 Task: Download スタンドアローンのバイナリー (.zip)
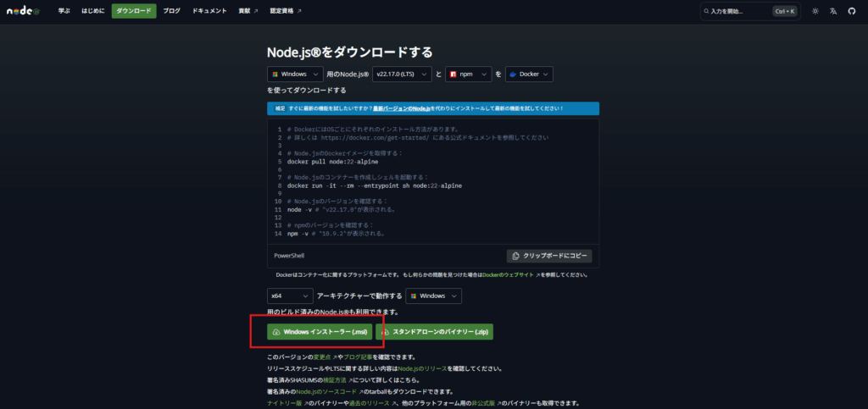434,332
